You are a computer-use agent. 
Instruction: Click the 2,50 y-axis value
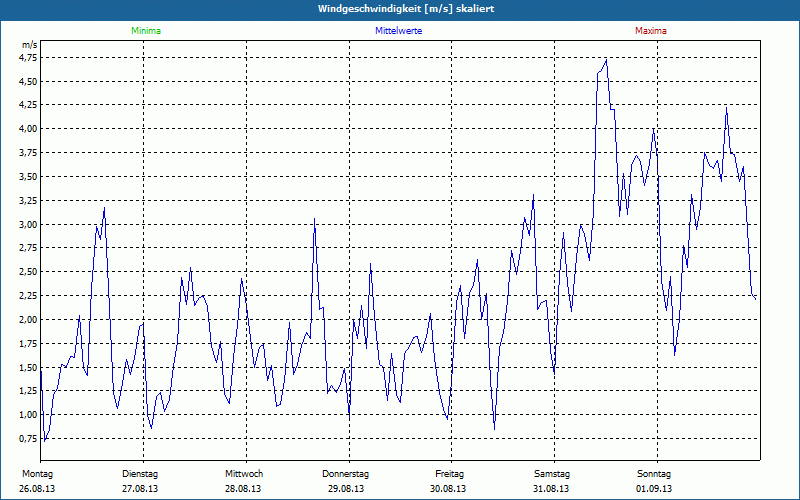[29, 272]
